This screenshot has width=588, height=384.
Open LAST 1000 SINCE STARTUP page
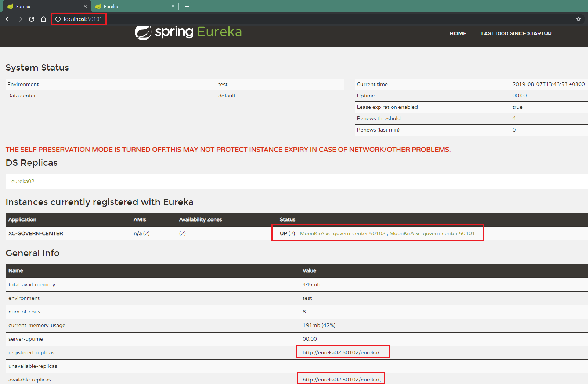pyautogui.click(x=516, y=33)
